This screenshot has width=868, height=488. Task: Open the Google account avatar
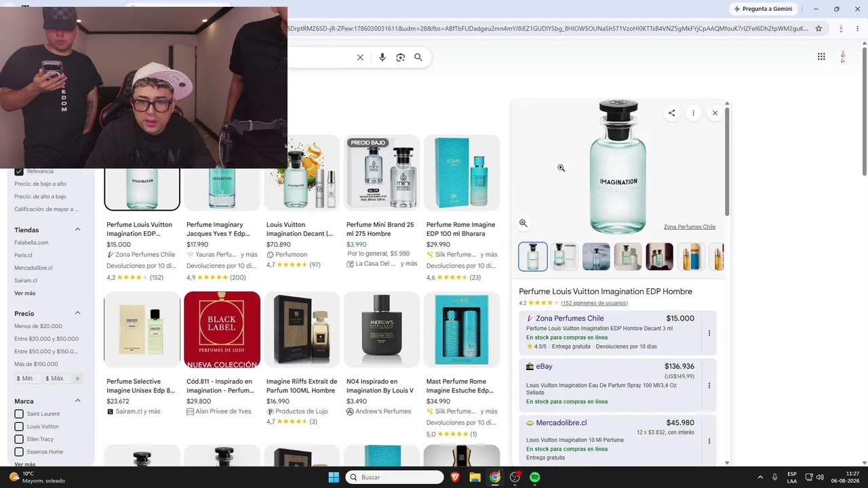(843, 57)
